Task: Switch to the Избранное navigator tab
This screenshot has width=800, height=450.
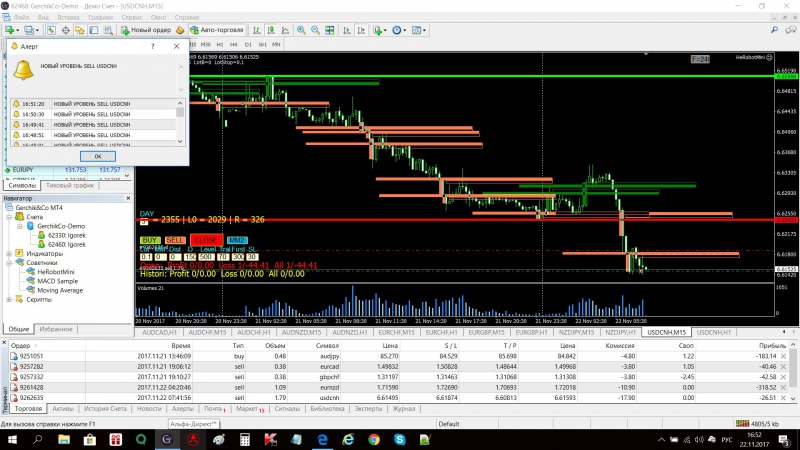Action: tap(56, 329)
